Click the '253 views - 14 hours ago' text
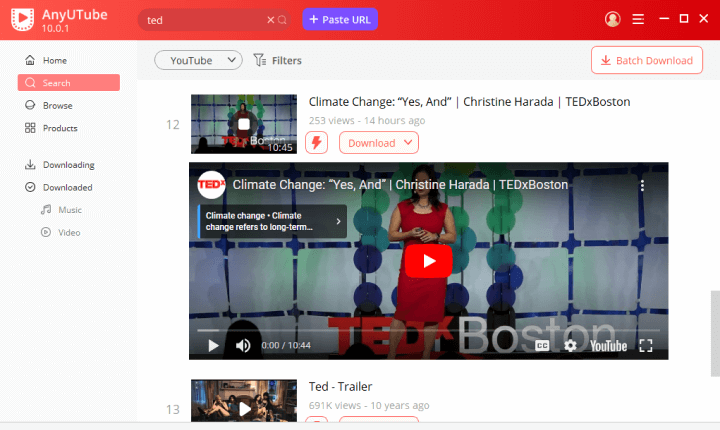This screenshot has width=720, height=430. tap(367, 120)
